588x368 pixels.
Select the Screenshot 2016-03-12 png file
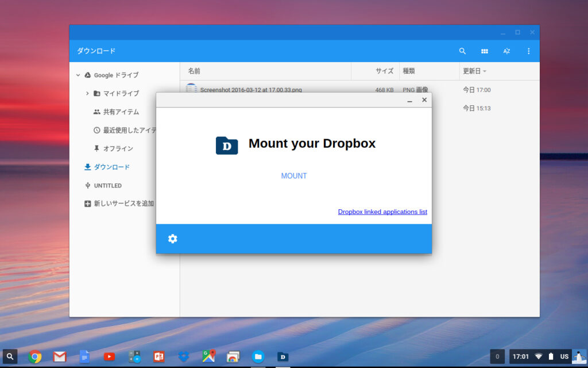tap(251, 90)
